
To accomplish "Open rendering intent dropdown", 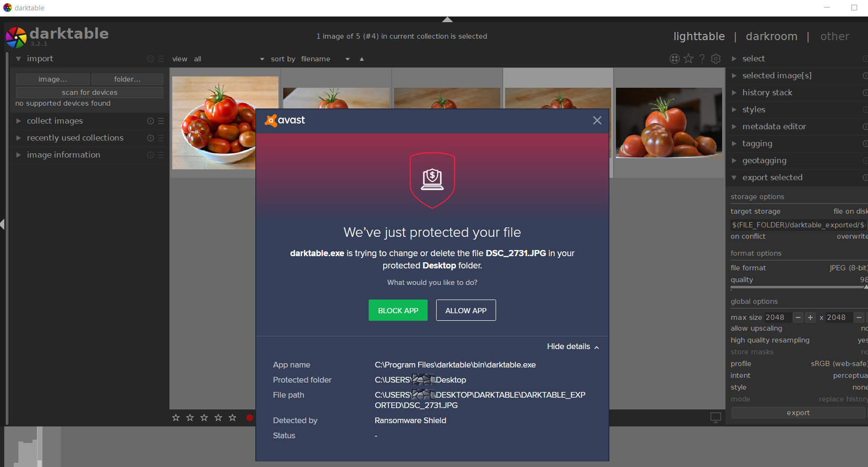I will (799, 375).
